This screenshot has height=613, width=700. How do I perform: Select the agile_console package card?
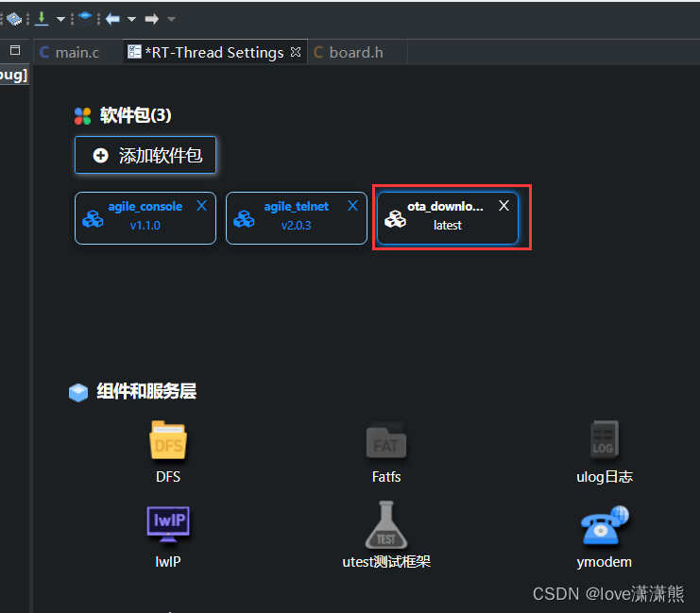point(145,218)
